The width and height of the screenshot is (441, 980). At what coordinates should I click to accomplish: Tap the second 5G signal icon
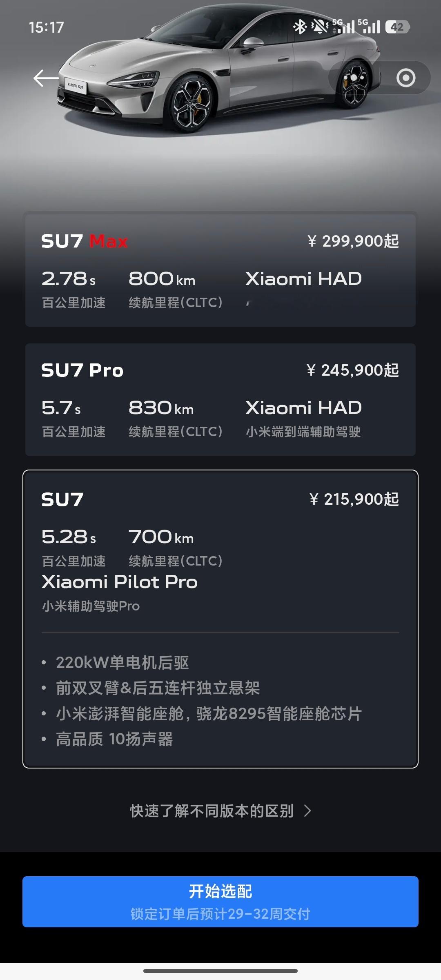(369, 27)
